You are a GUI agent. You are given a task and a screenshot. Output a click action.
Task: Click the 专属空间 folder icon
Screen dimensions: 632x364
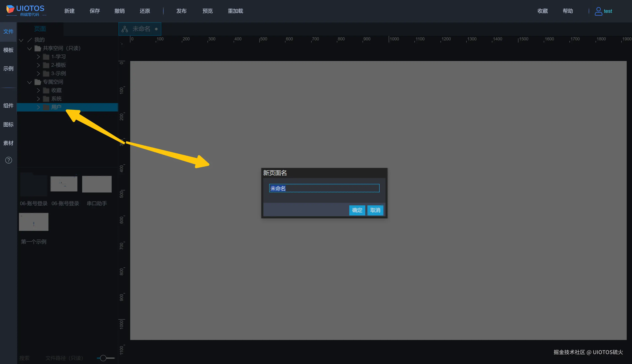coord(37,82)
